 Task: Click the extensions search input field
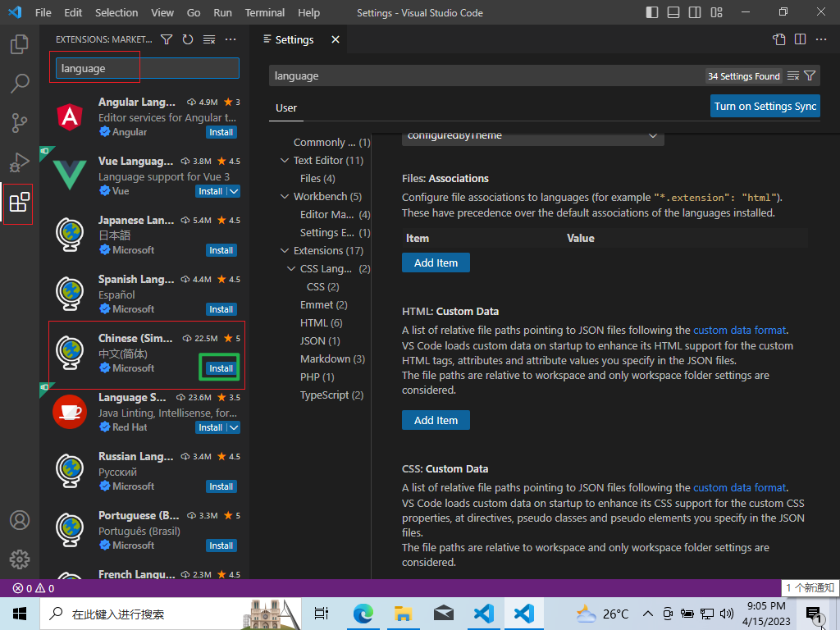(x=148, y=69)
